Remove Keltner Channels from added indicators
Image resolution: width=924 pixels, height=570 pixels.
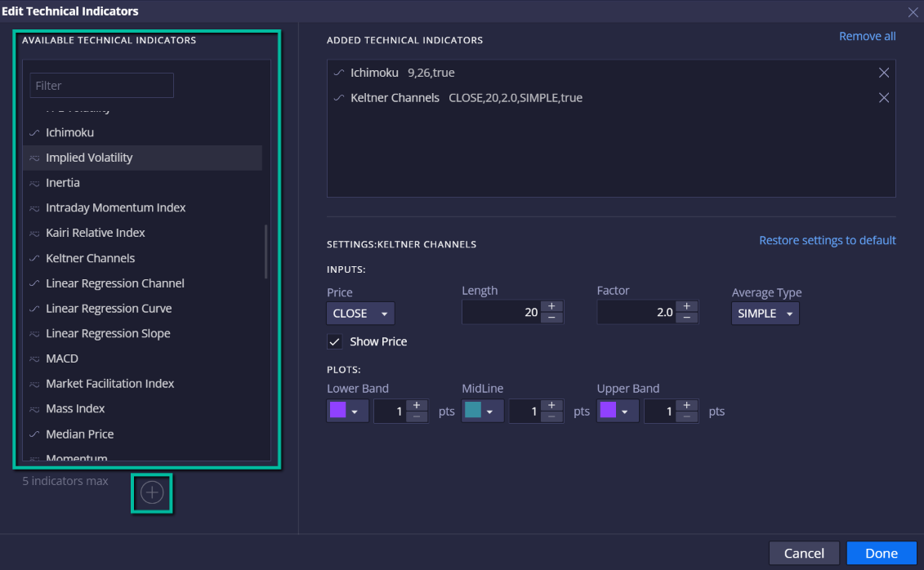click(883, 98)
